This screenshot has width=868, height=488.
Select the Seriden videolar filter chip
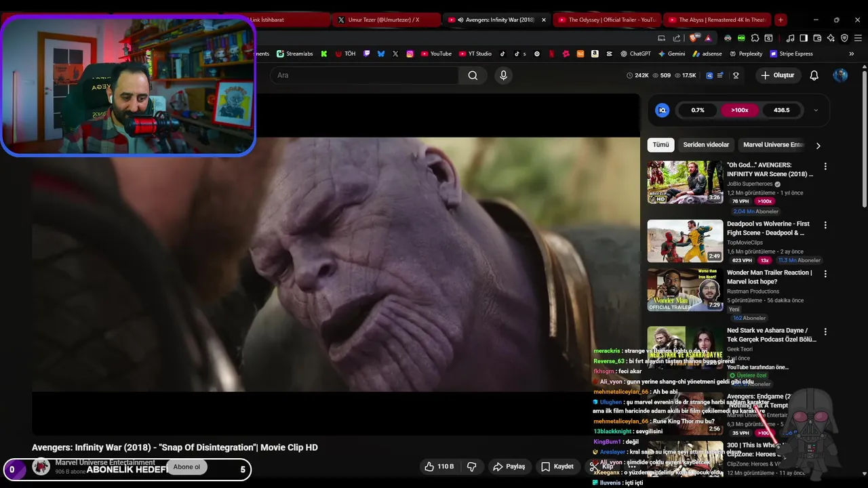coord(706,144)
